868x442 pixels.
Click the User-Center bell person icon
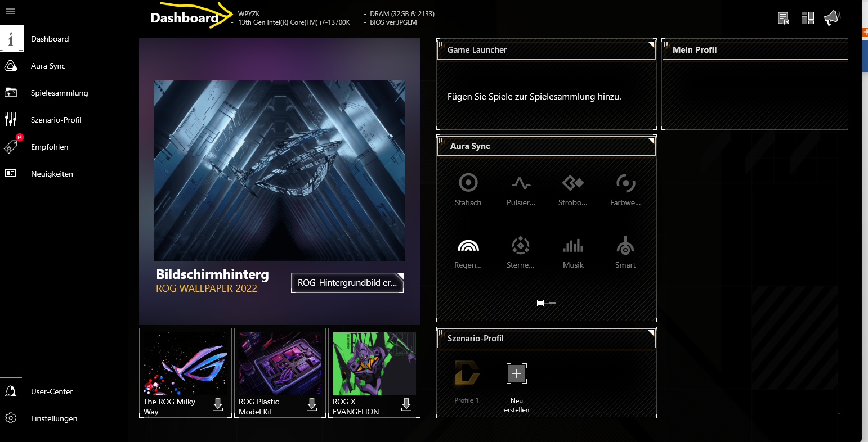[11, 391]
